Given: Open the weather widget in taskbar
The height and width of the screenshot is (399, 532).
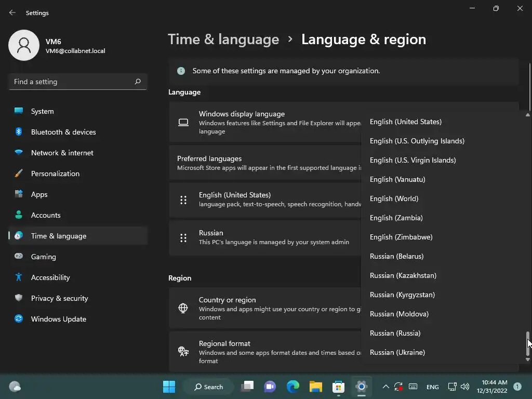Looking at the screenshot, I should [x=15, y=387].
